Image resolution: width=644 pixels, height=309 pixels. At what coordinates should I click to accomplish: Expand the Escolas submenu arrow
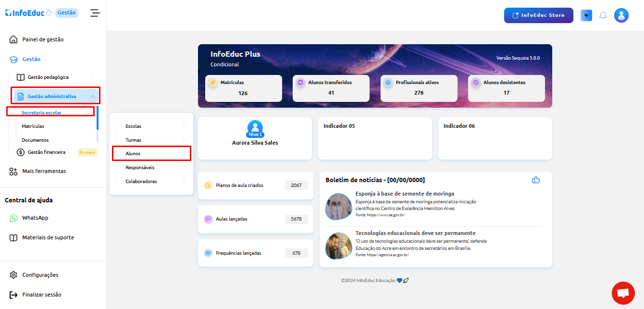pos(184,126)
